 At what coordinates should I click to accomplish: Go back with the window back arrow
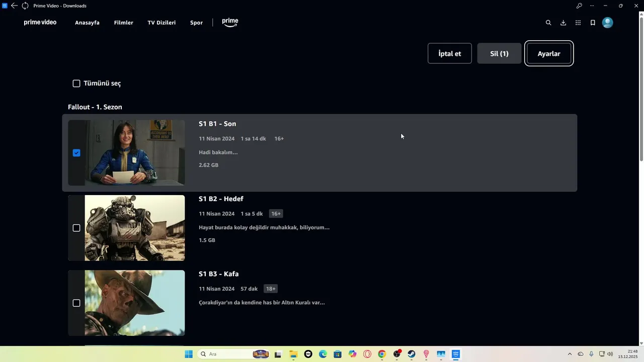(x=14, y=6)
